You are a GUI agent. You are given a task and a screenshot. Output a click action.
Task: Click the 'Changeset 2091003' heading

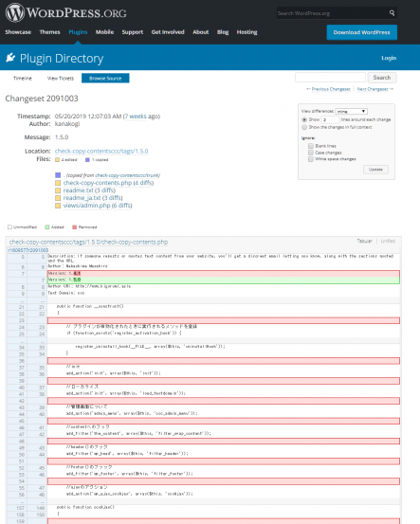42,99
